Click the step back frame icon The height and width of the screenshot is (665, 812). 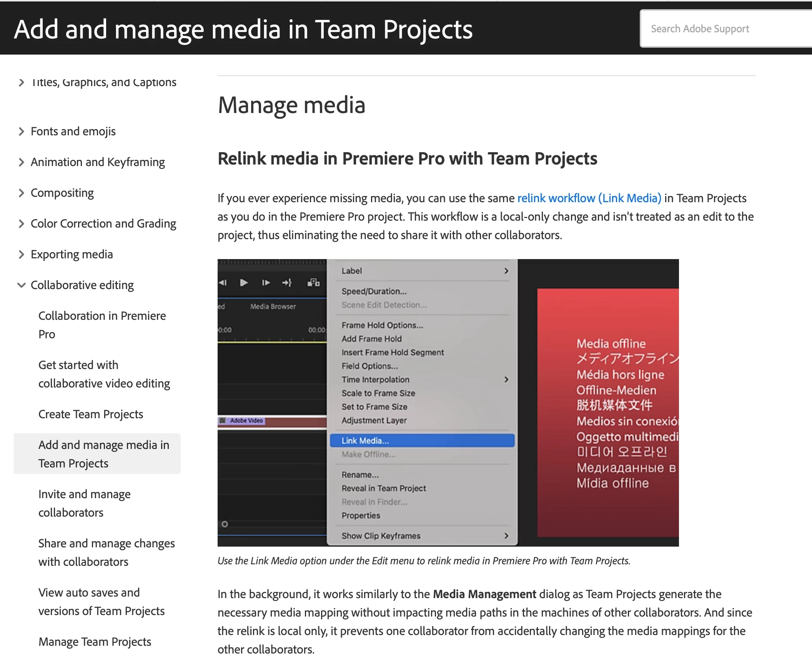[x=223, y=283]
